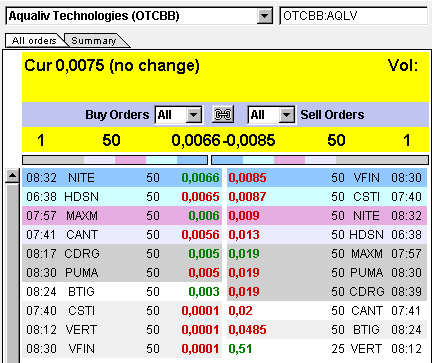Image resolution: width=432 pixels, height=363 pixels.
Task: Click the Sell Orders label
Action: click(x=332, y=115)
